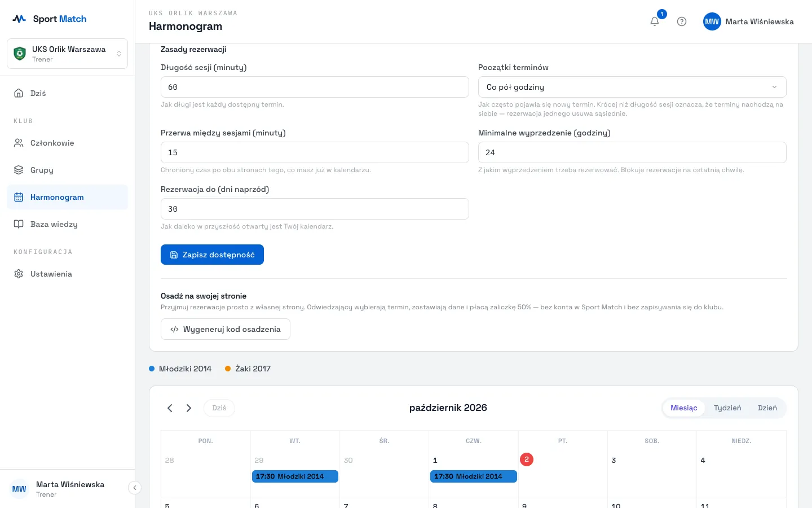
Task: Open notifications bell
Action: click(x=655, y=21)
